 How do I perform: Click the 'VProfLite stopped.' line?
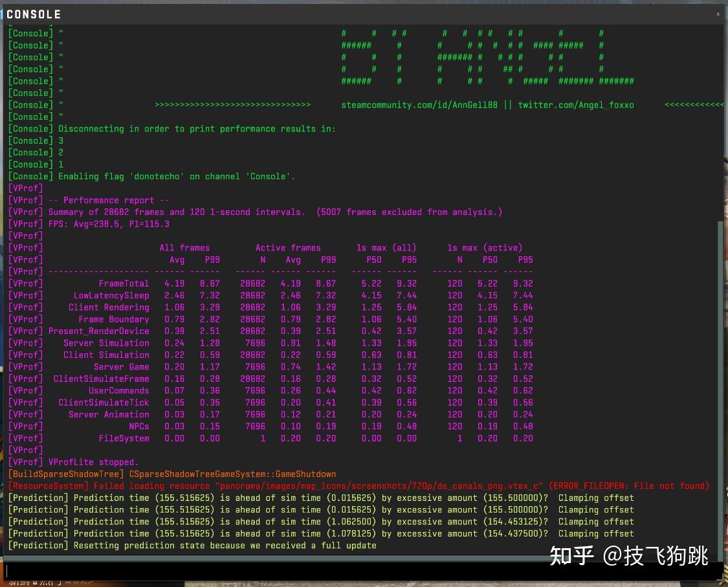(73, 462)
